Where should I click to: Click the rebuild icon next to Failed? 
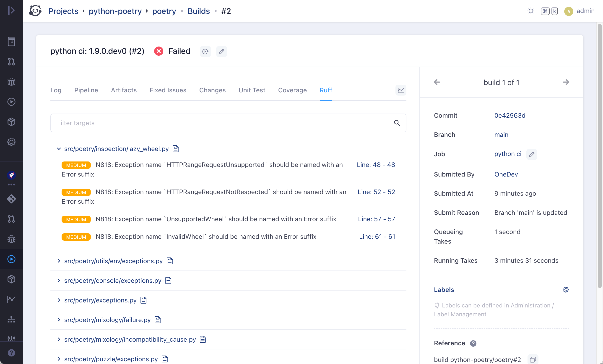pos(205,51)
